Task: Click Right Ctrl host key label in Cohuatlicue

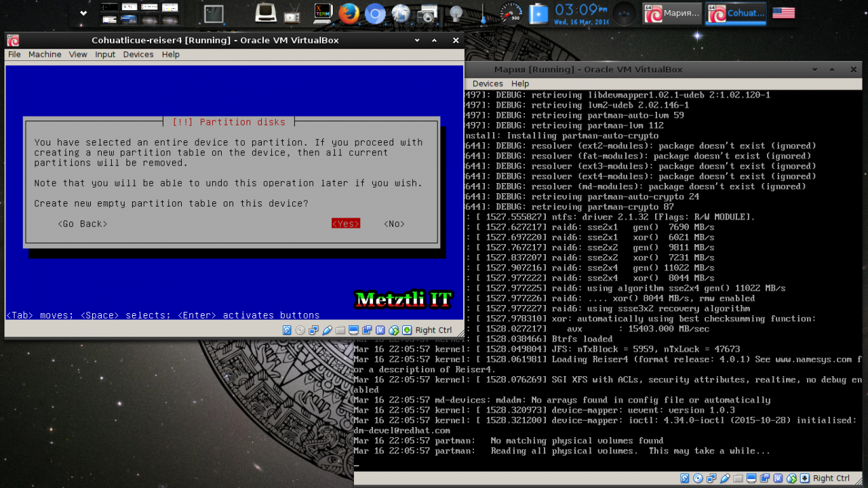Action: (x=433, y=330)
